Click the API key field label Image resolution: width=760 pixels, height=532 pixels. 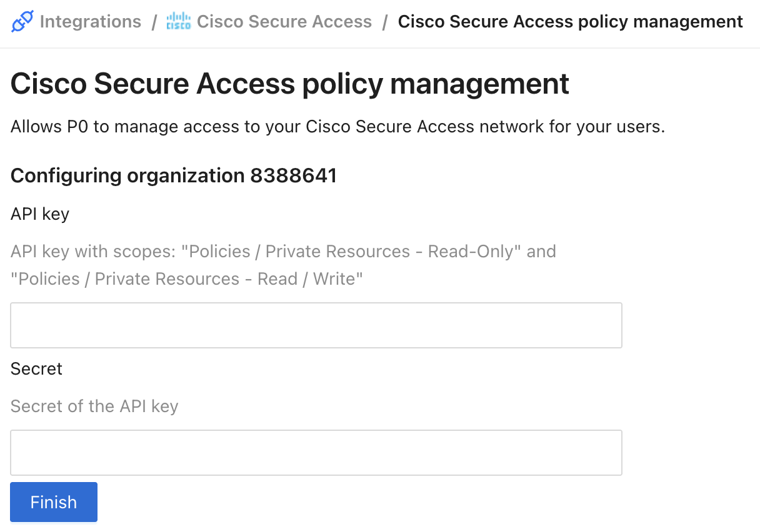click(x=39, y=214)
